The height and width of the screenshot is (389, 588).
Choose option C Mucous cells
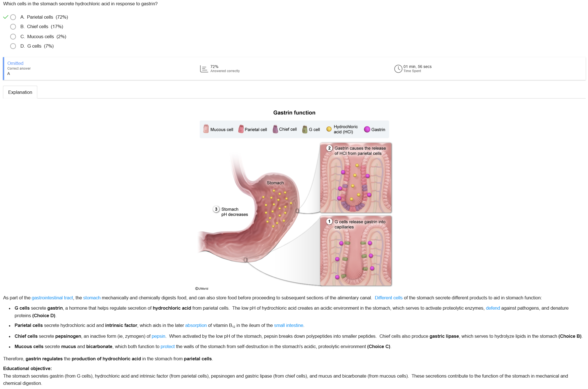click(x=13, y=36)
